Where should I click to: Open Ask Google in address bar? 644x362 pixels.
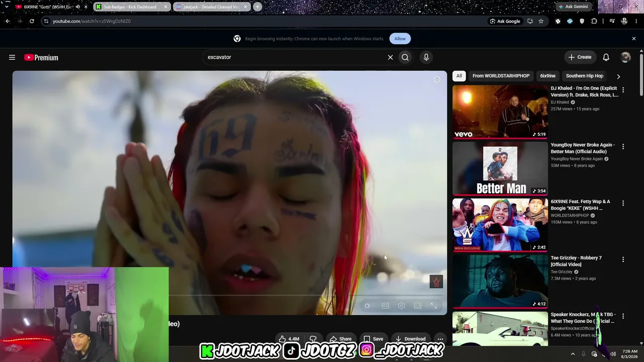tap(505, 21)
